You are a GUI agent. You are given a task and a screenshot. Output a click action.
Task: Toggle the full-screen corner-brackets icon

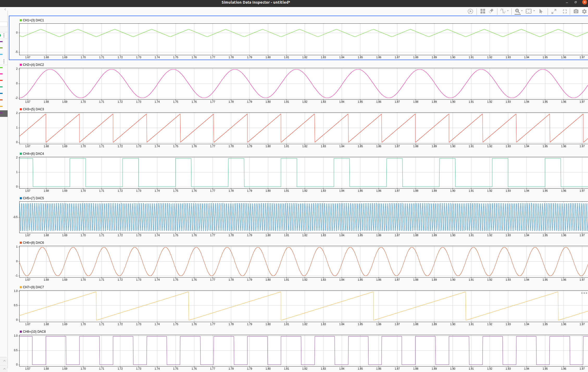point(565,11)
